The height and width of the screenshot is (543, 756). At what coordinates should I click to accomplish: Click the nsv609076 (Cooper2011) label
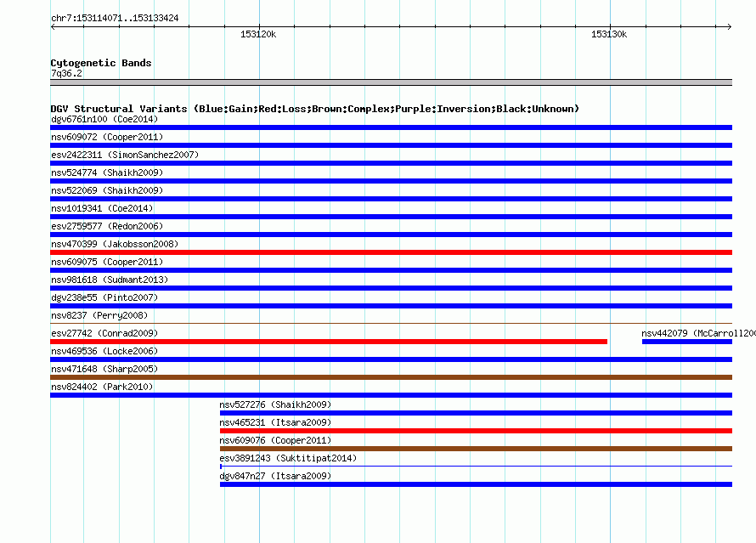coord(275,440)
